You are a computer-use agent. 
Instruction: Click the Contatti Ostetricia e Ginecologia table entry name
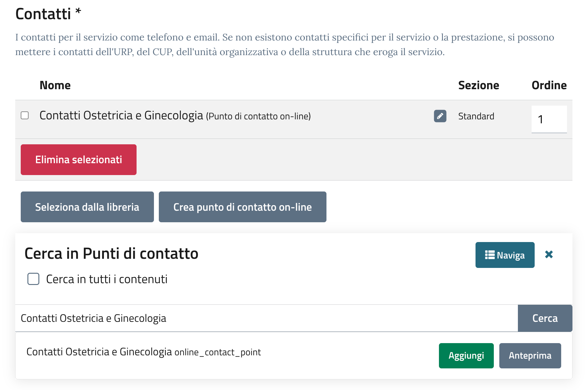click(x=121, y=116)
